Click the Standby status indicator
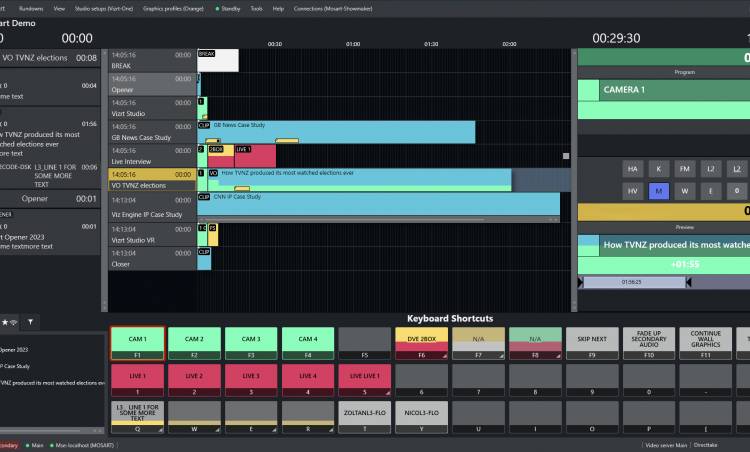Screen dimensions: 750x452 230,7
